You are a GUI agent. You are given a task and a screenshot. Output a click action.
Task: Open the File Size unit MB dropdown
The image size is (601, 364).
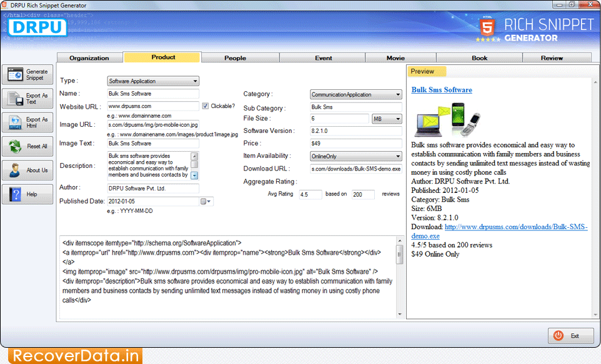click(x=387, y=119)
